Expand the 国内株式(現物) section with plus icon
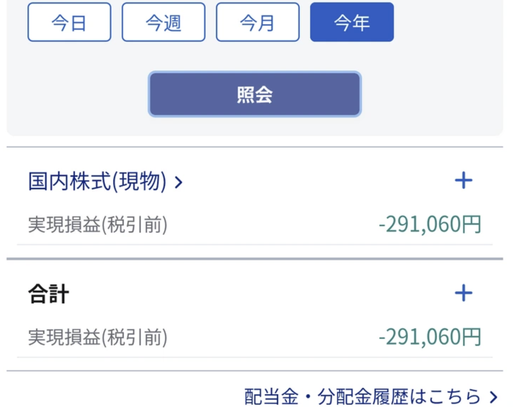This screenshot has width=524, height=420. click(x=463, y=180)
